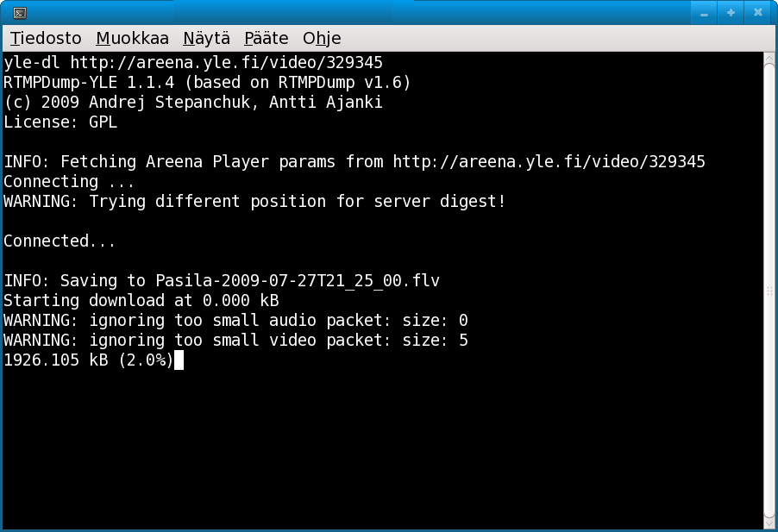778x532 pixels.
Task: Click the scrollbar down arrow
Action: click(769, 521)
